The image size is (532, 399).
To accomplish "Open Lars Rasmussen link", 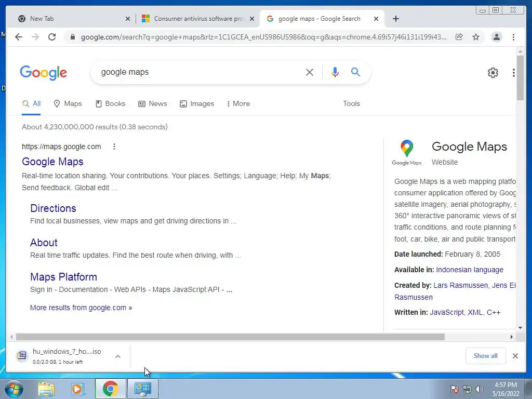I will (x=461, y=285).
